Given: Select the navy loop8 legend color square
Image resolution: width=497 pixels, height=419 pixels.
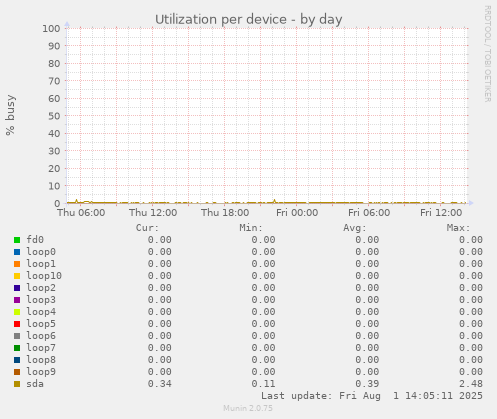Looking at the screenshot, I should (x=17, y=360).
